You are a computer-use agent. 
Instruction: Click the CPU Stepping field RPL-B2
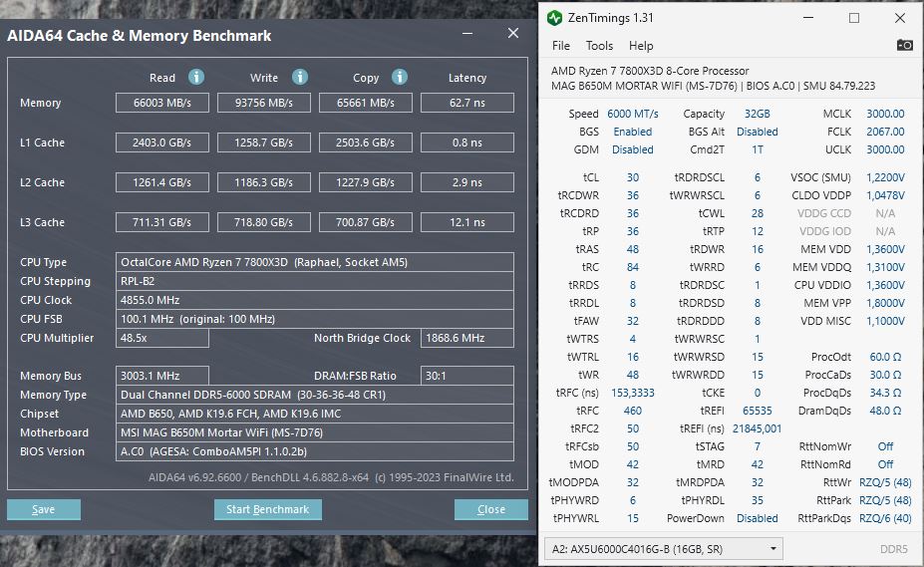point(315,281)
